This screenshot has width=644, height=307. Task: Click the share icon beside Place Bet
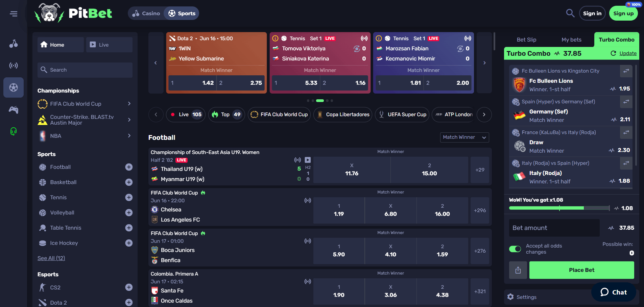518,270
